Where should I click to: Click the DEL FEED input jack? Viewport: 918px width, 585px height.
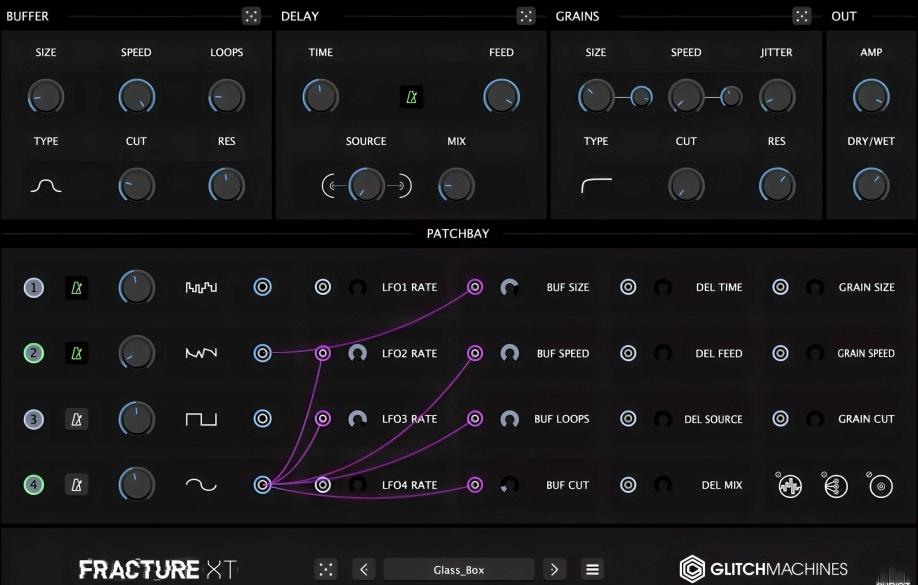(x=628, y=353)
